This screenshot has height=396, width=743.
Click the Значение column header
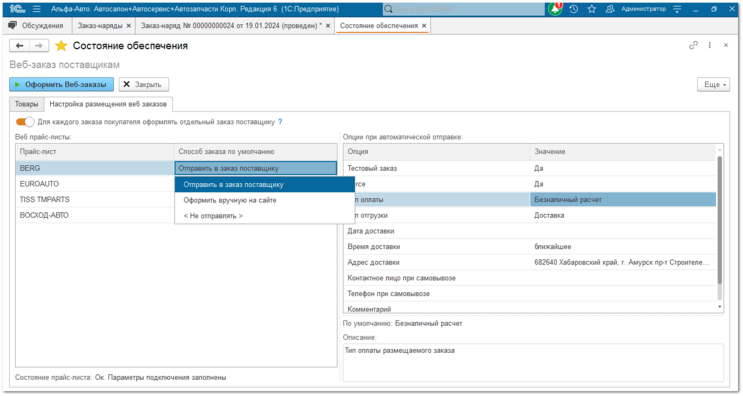coord(623,152)
